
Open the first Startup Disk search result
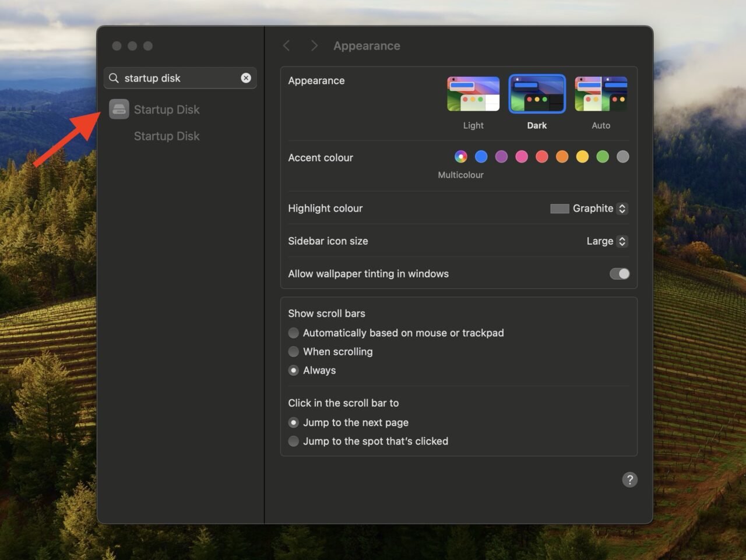point(167,110)
